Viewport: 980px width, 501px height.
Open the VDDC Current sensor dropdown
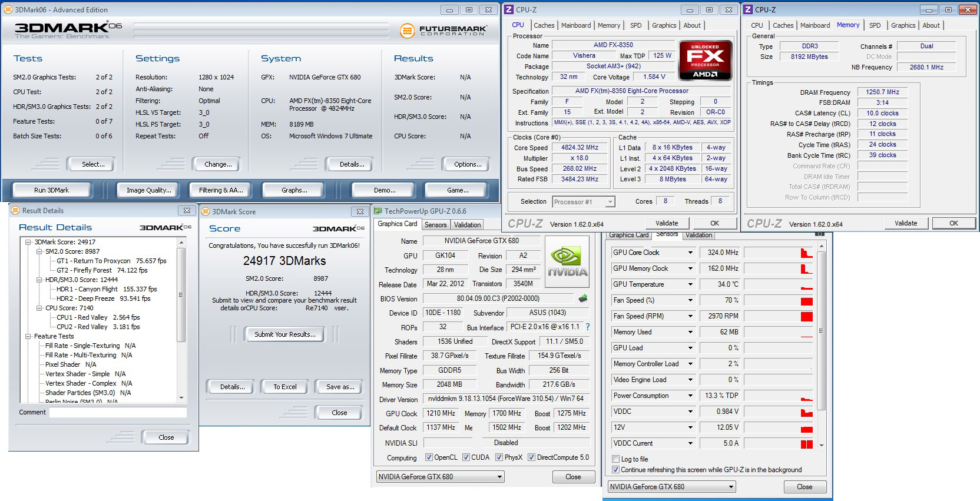pyautogui.click(x=690, y=443)
